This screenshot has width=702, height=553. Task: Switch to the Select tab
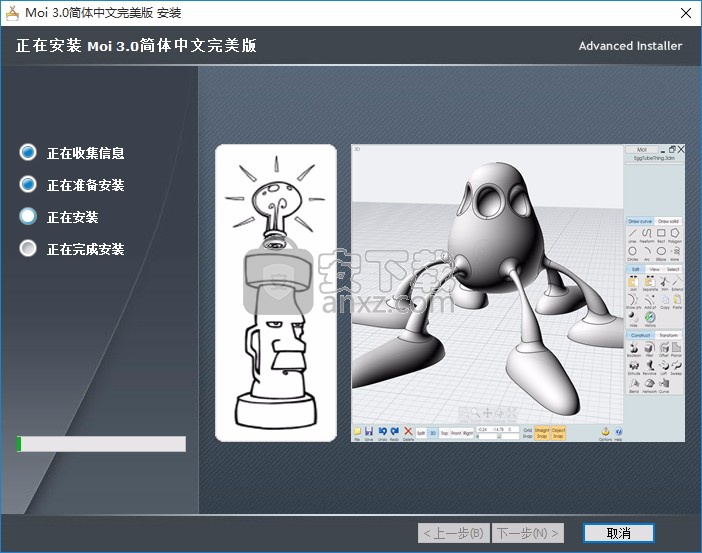[673, 269]
